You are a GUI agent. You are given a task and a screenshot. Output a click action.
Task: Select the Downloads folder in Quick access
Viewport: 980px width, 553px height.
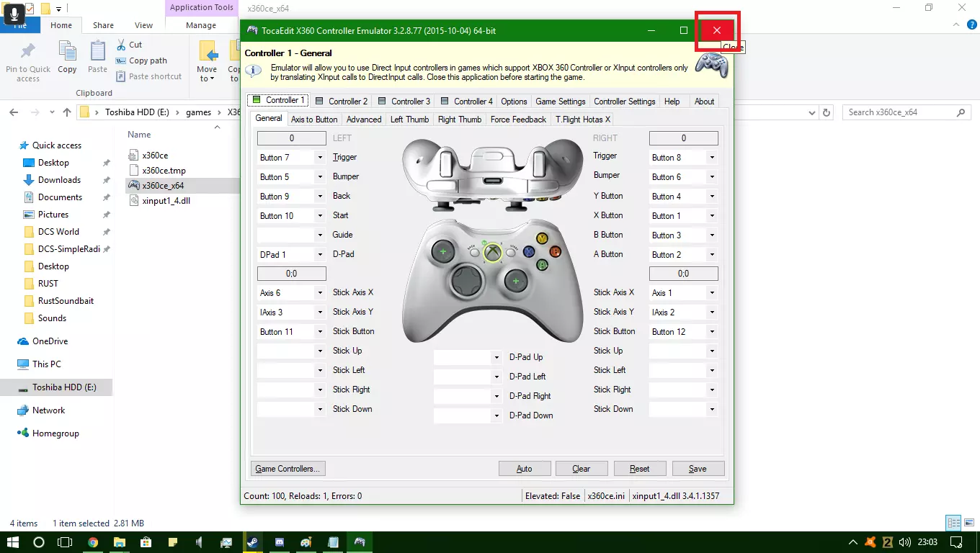(59, 180)
